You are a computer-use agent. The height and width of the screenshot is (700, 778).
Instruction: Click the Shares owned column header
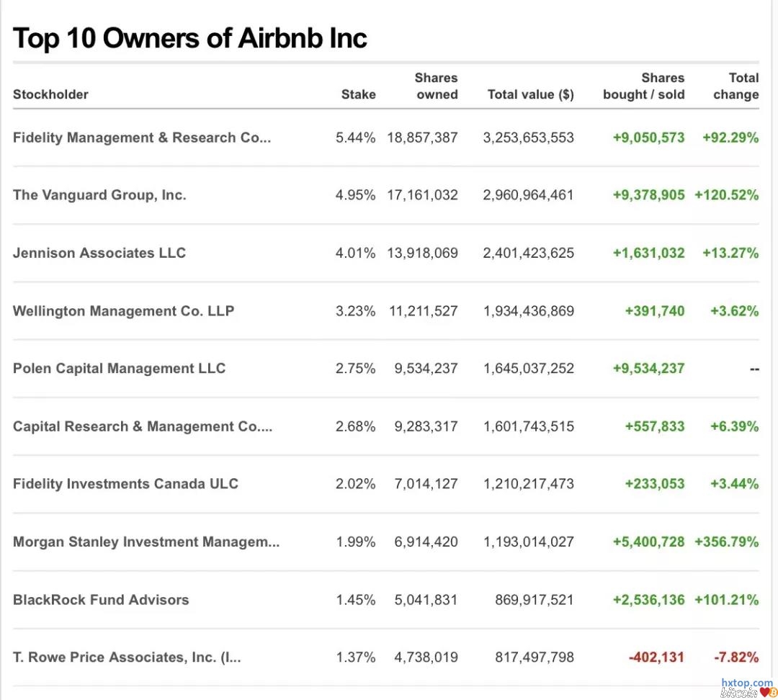[x=436, y=86]
